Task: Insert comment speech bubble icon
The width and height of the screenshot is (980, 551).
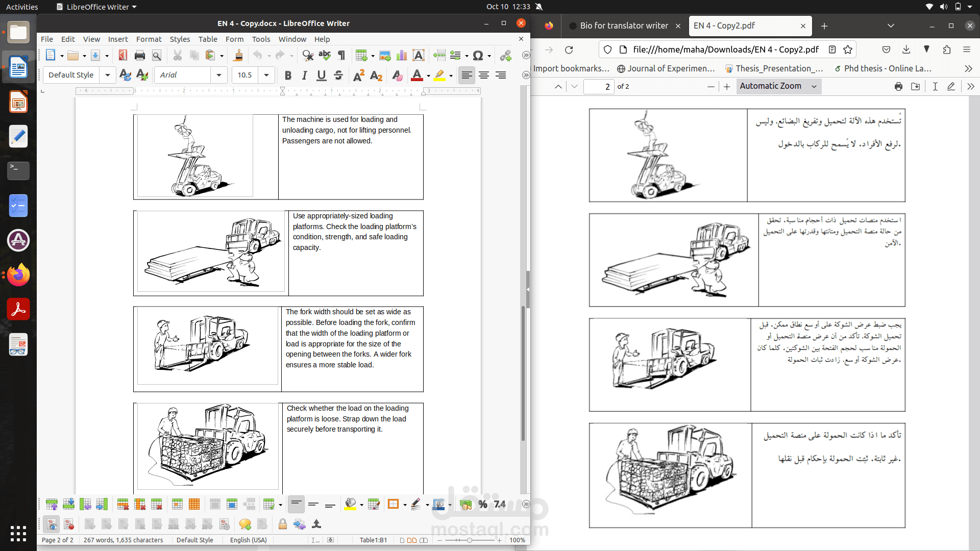Action: coord(245,524)
